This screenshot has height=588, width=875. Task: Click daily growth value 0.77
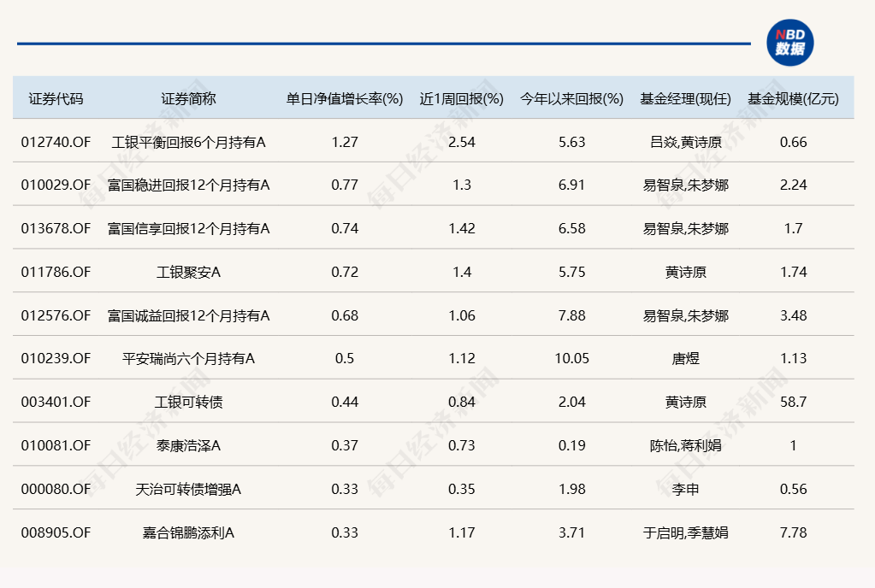pyautogui.click(x=345, y=185)
